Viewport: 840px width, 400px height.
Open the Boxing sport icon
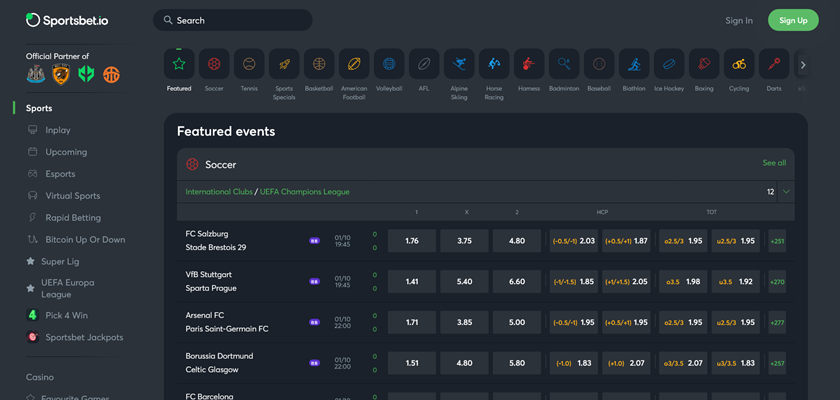coord(704,64)
